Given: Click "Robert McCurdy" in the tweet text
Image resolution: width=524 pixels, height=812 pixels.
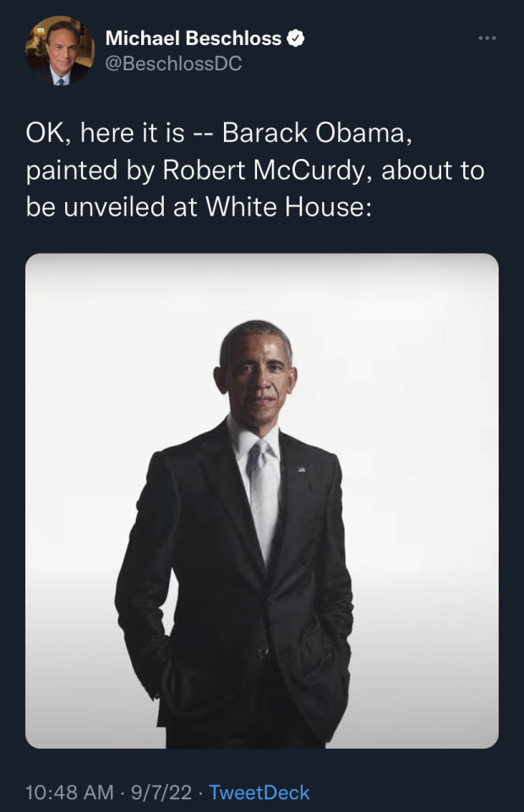Looking at the screenshot, I should [266, 170].
